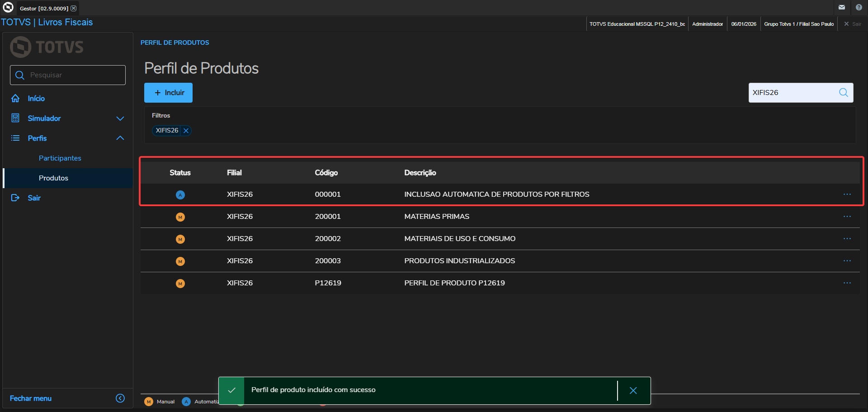Dismiss the success notification toast
This screenshot has width=868, height=412.
pos(633,390)
